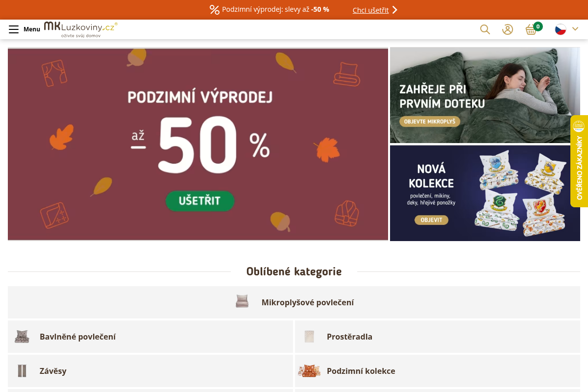Click the 'Objevte mikroplyš' button

[430, 122]
